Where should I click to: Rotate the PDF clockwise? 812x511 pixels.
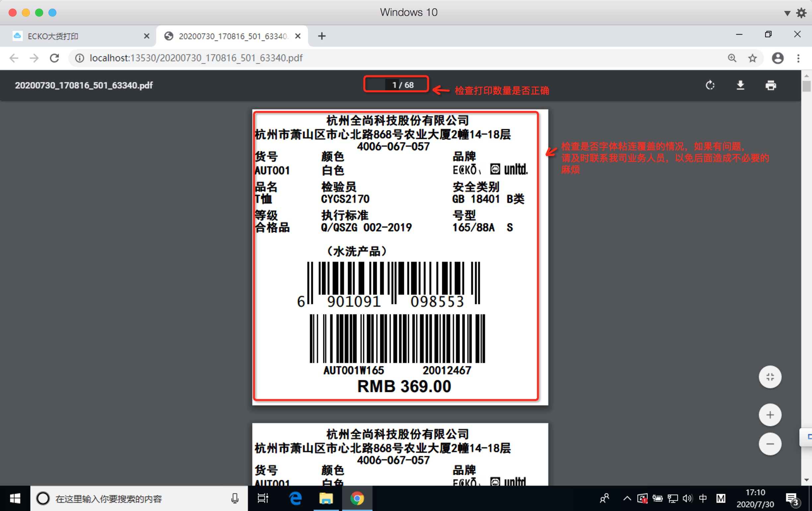coord(710,85)
